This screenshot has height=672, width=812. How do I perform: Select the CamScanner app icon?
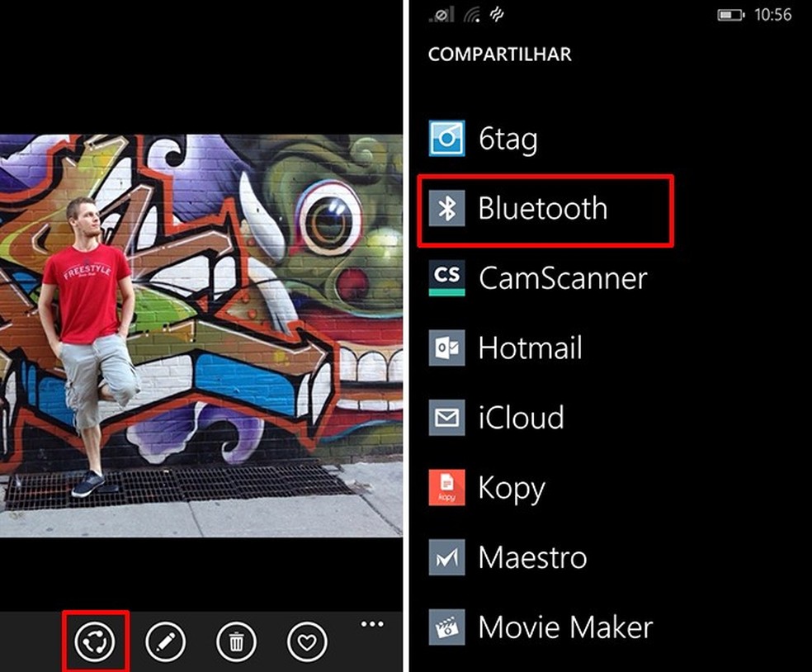pyautogui.click(x=446, y=278)
